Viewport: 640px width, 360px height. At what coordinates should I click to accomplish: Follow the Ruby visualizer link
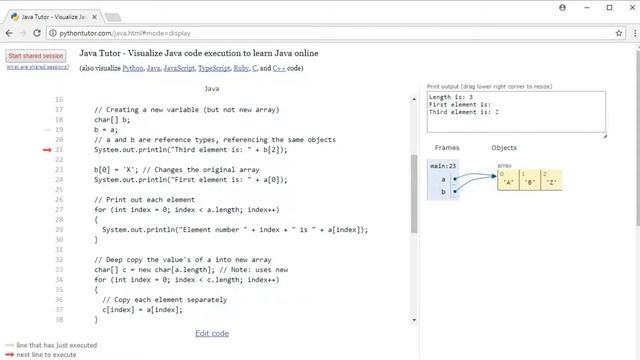(241, 68)
